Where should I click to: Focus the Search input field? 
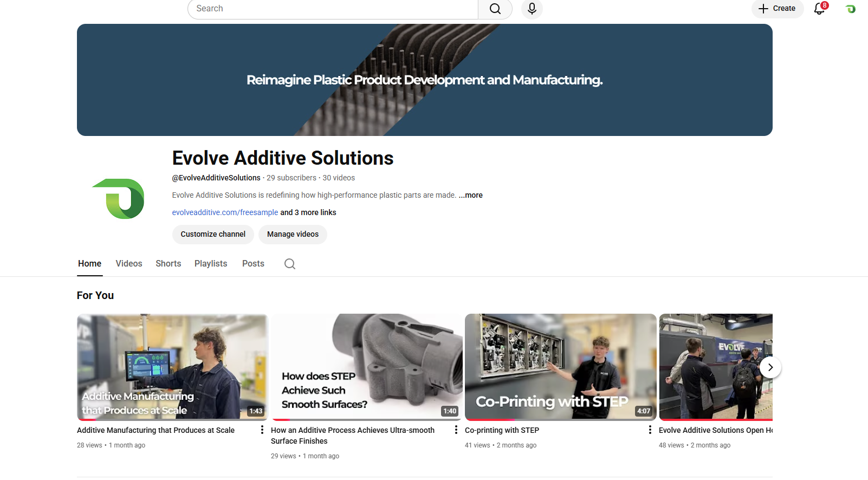(x=333, y=9)
